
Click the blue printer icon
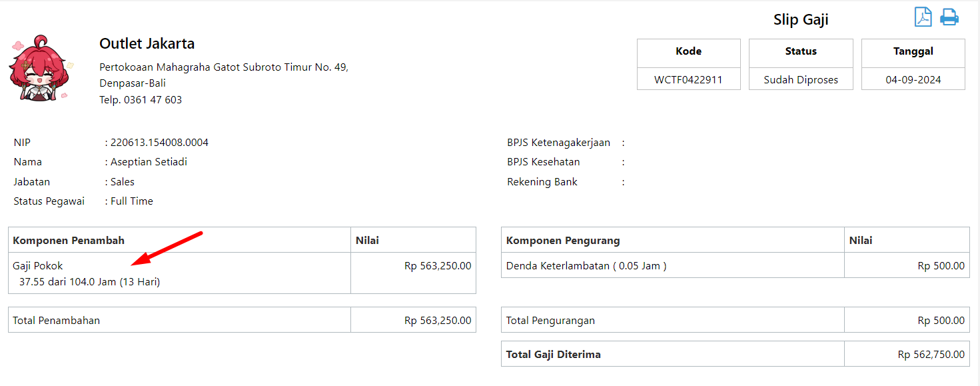pos(949,17)
